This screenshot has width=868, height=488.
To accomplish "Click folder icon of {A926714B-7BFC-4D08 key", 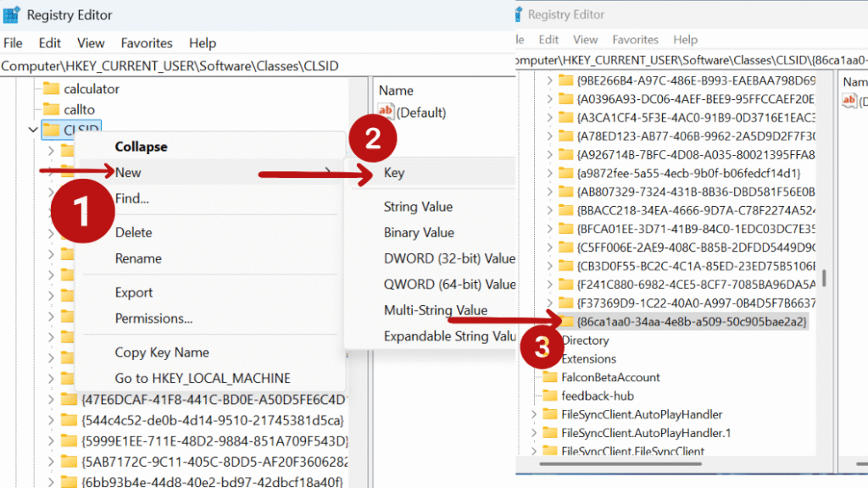I will [565, 154].
